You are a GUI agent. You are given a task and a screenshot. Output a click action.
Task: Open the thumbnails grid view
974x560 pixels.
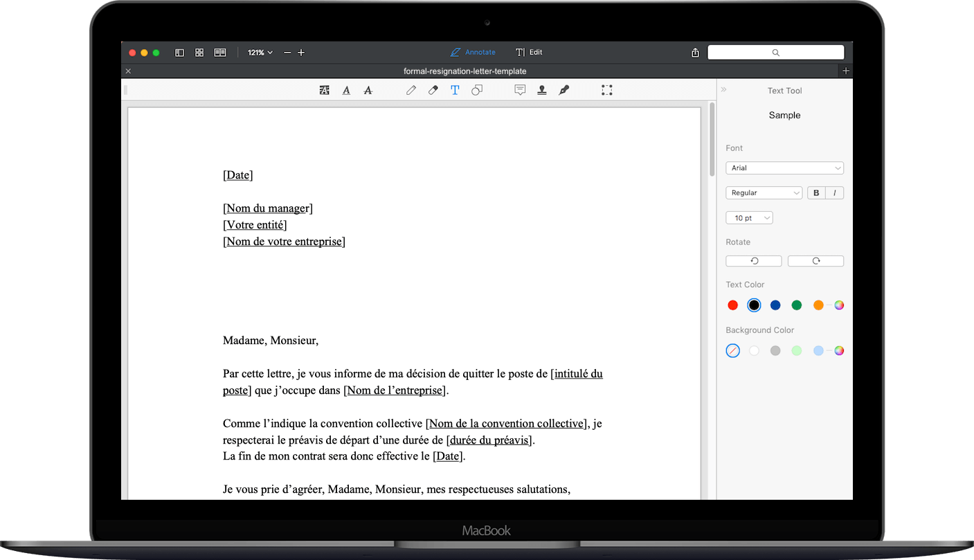coord(199,53)
